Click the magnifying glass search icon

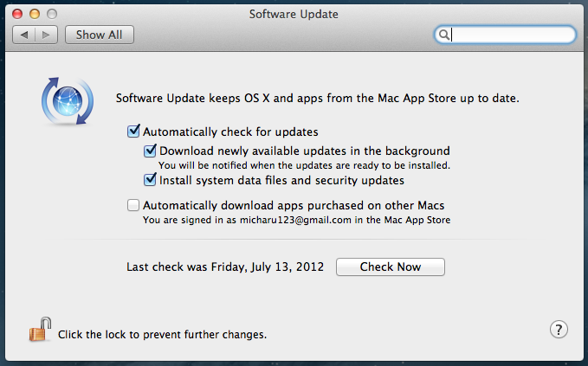tap(444, 35)
